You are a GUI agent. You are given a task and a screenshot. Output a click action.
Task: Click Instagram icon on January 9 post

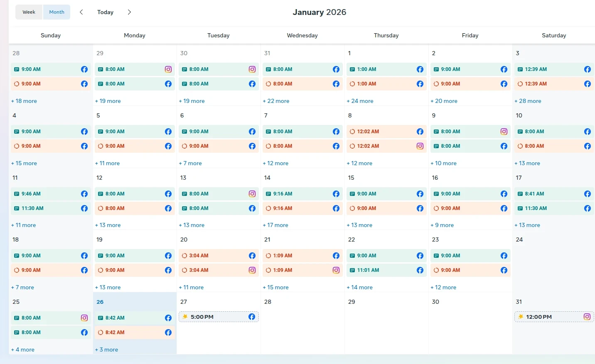pos(504,132)
